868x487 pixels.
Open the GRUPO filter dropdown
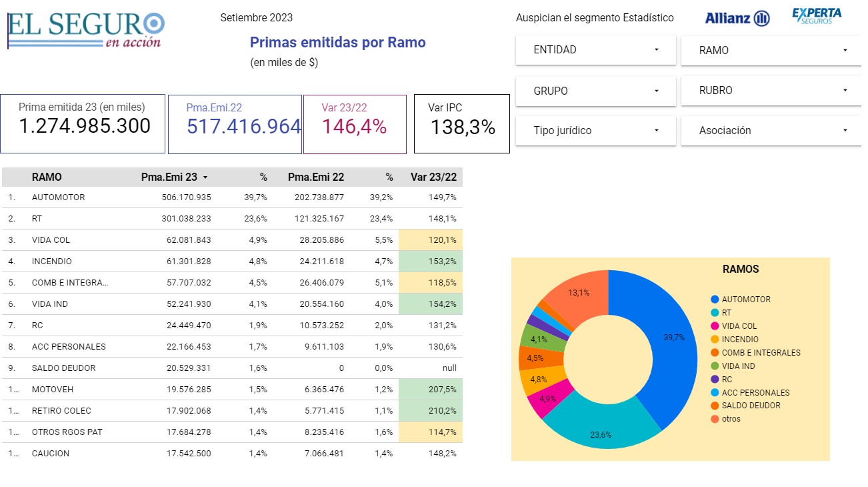click(595, 91)
